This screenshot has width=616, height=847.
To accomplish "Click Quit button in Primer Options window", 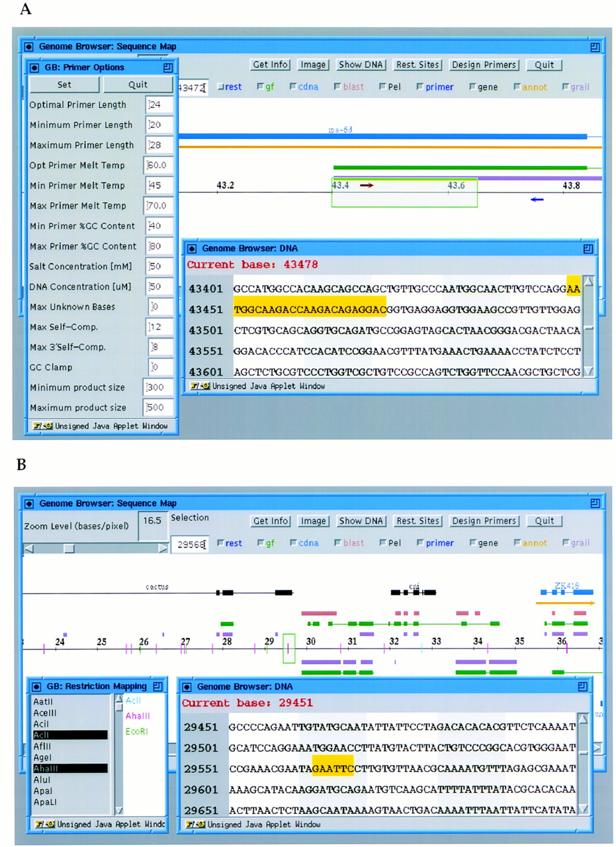I will pos(138,85).
